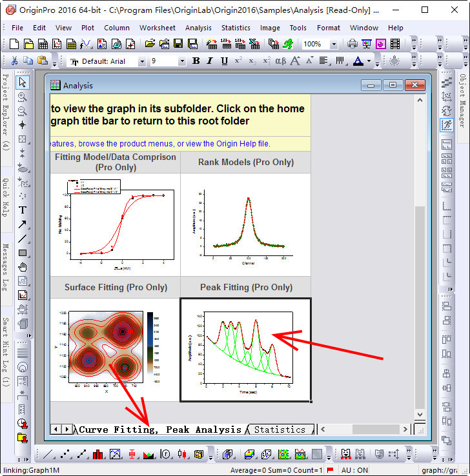Click the Print icon in the toolbar
The width and height of the screenshot is (470, 476).
(x=352, y=44)
